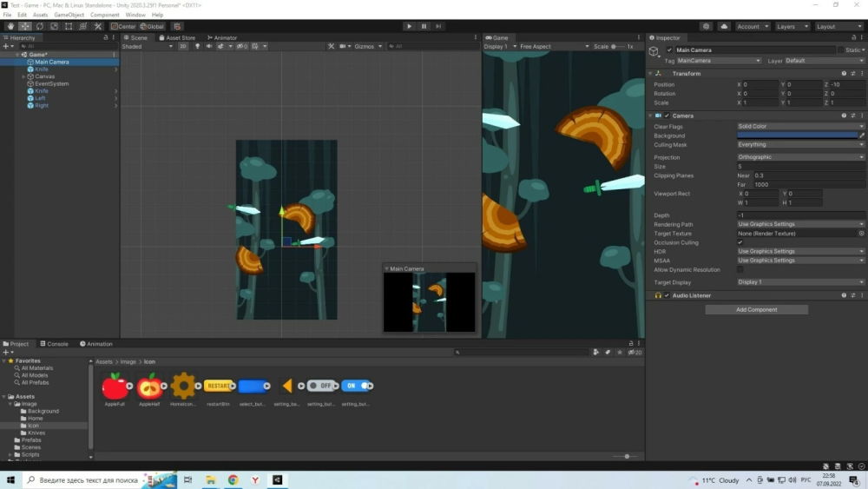Click the Pause button
The width and height of the screenshot is (868, 489).
tap(424, 26)
